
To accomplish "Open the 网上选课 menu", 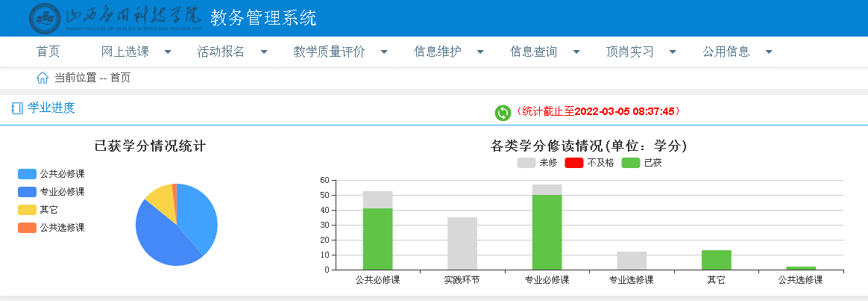I will (125, 52).
